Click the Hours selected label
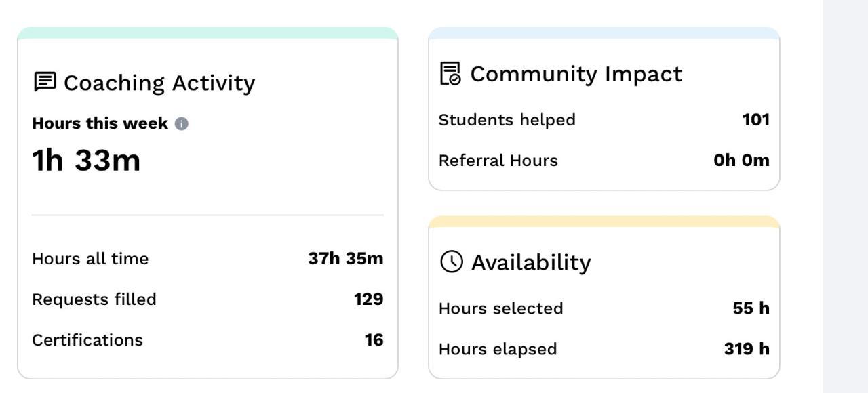The width and height of the screenshot is (868, 393). pos(500,308)
